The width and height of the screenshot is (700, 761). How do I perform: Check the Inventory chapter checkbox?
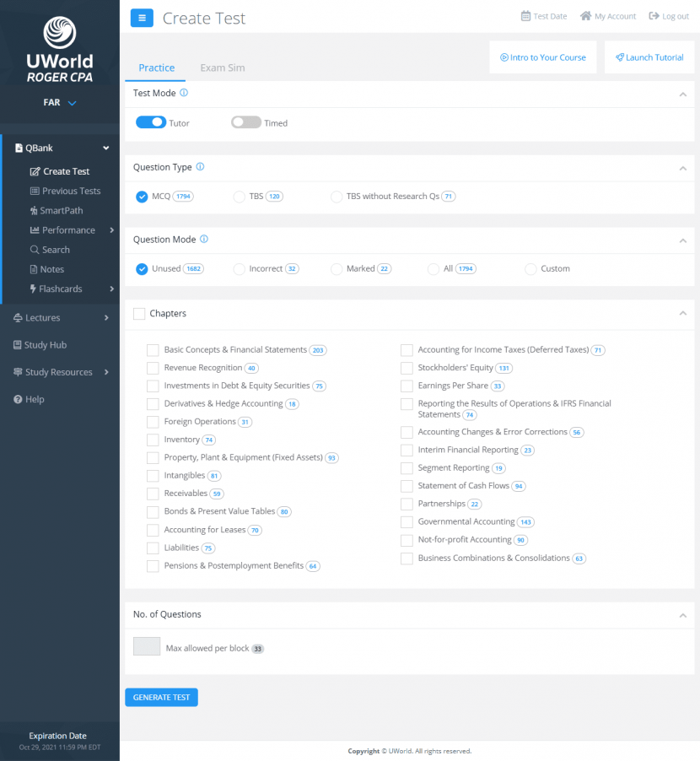click(x=153, y=439)
